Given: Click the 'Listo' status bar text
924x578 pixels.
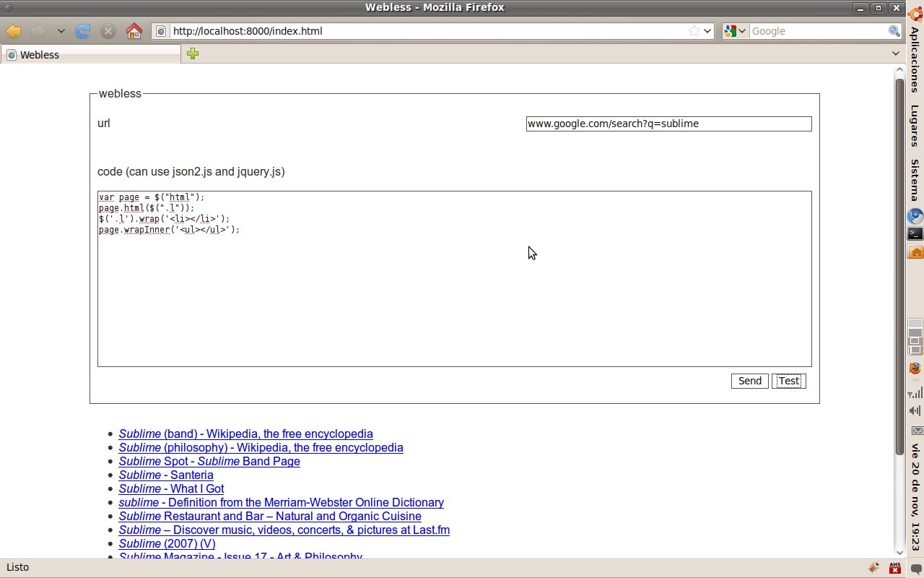Looking at the screenshot, I should [x=18, y=567].
